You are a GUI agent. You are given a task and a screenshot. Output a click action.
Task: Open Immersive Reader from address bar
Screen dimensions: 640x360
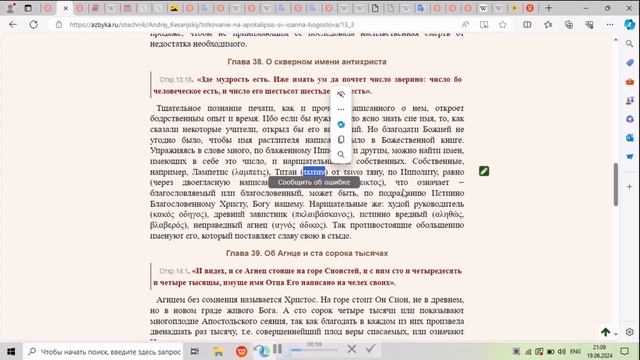(484, 24)
